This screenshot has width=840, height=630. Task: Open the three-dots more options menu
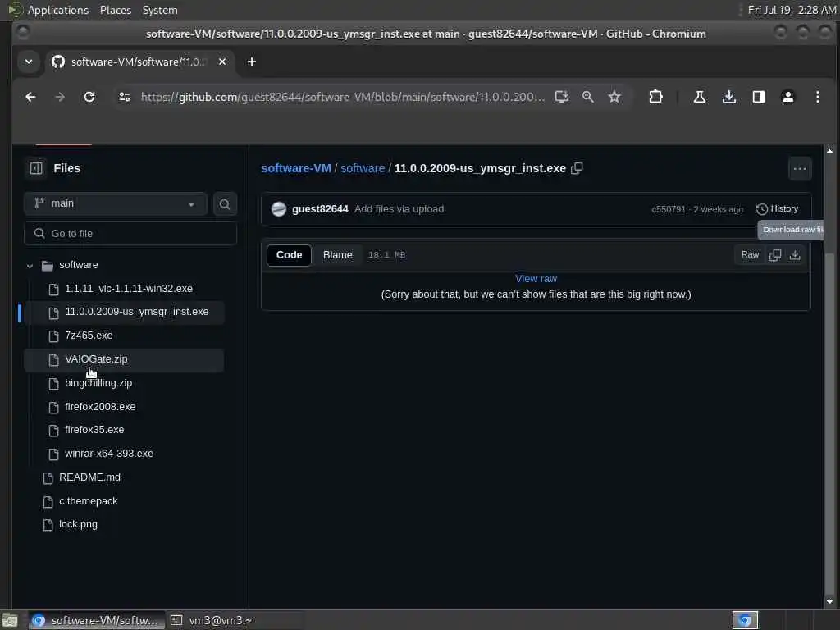tap(800, 169)
